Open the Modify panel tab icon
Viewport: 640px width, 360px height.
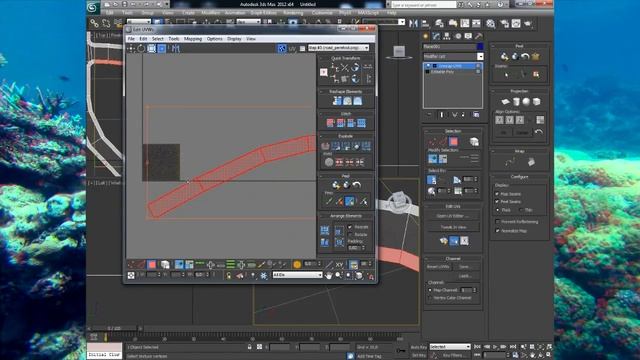tap(436, 36)
